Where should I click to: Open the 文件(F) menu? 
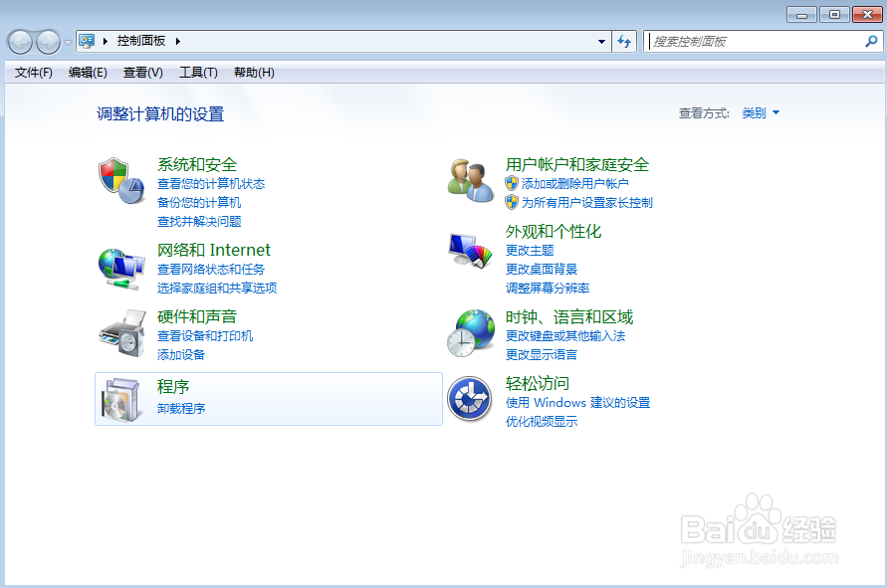(x=34, y=73)
